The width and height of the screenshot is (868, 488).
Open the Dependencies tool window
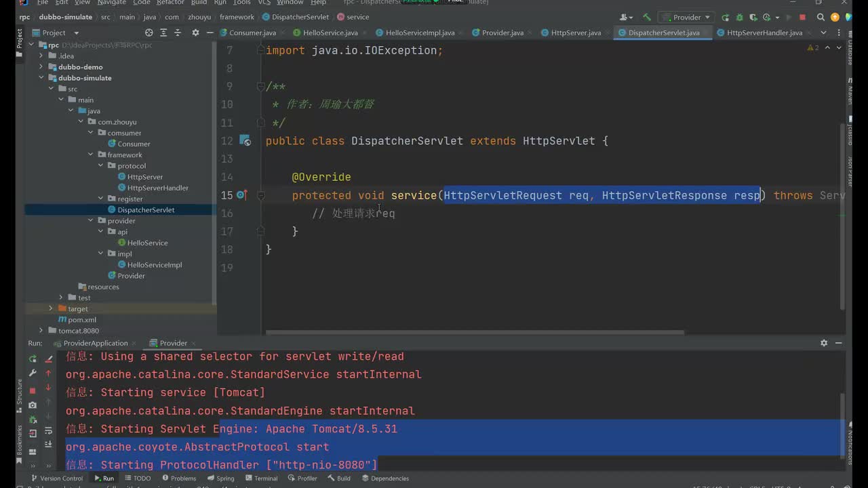click(385, 479)
